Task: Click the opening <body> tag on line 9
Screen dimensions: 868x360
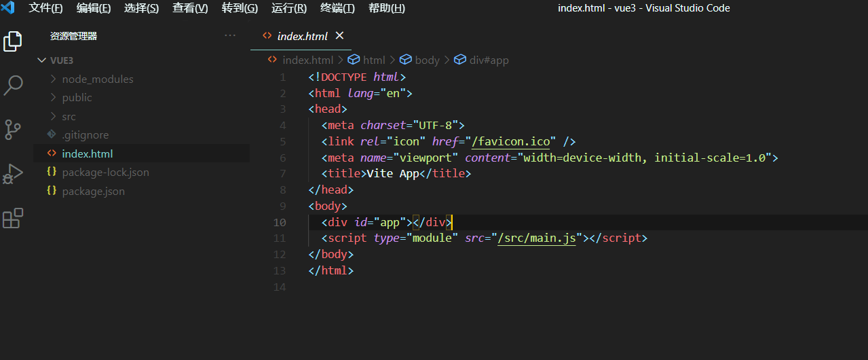Action: tap(327, 206)
